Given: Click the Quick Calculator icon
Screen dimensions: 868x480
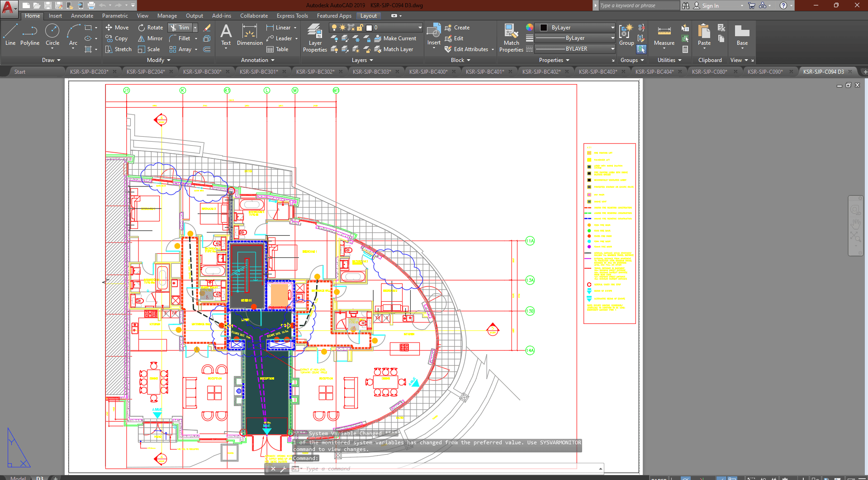Looking at the screenshot, I should click(x=685, y=49).
